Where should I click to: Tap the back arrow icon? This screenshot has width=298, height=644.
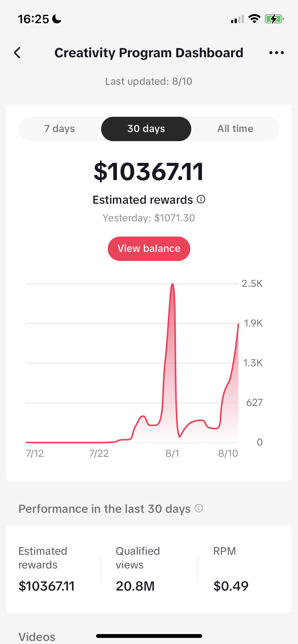(17, 53)
